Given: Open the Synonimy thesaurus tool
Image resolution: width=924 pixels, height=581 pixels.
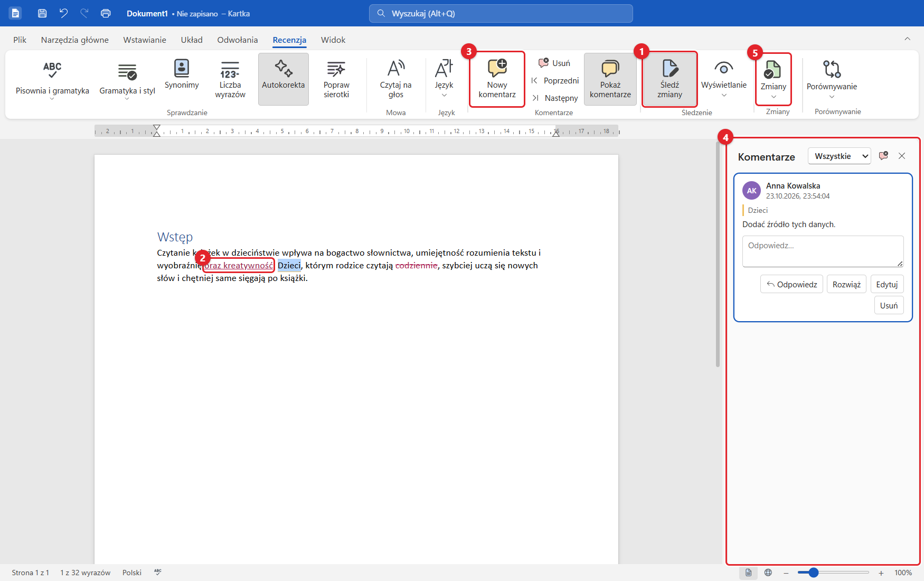Looking at the screenshot, I should tap(182, 79).
